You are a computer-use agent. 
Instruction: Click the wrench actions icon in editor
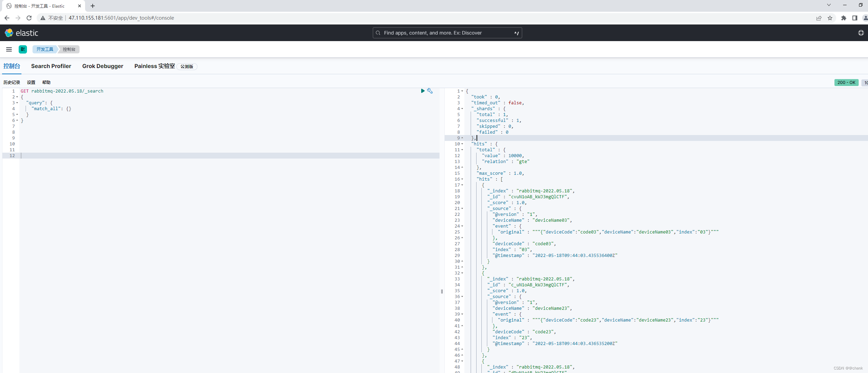click(x=430, y=91)
